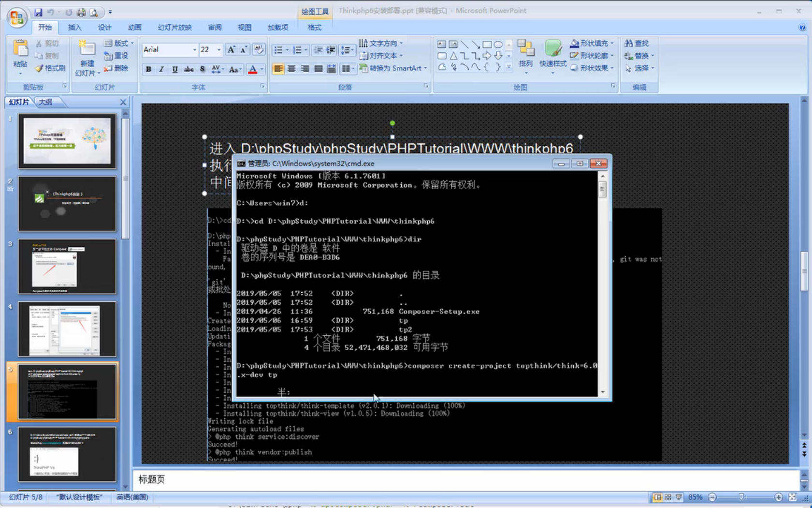Open the Slide Show ribbon tab

(174, 28)
